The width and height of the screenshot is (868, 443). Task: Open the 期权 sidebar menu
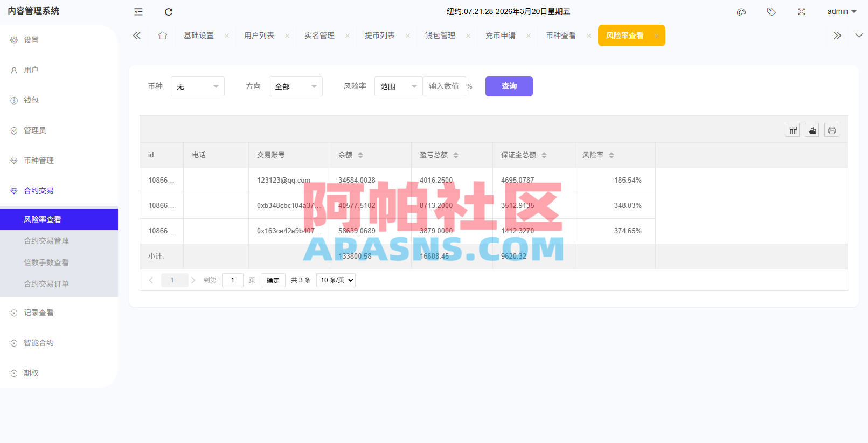(59, 373)
